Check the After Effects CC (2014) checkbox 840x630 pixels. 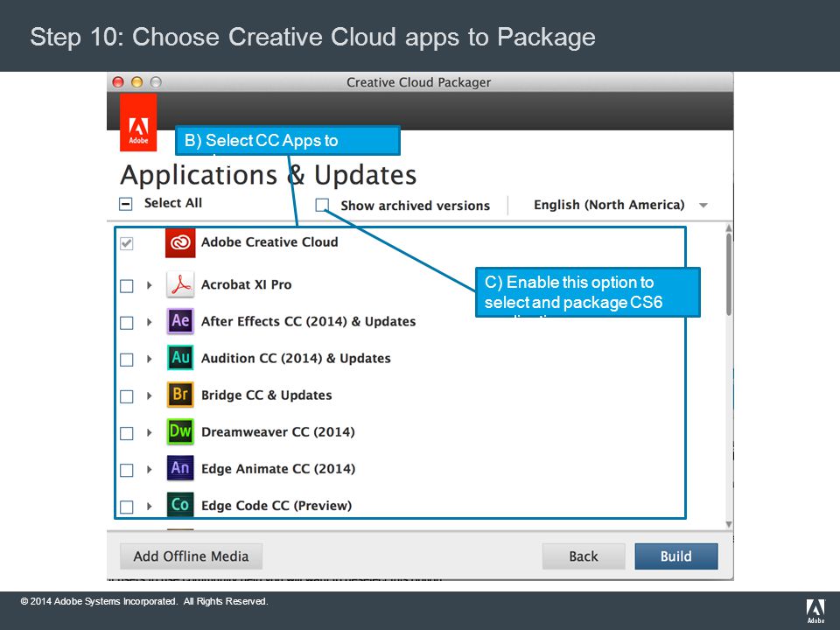pyautogui.click(x=126, y=323)
